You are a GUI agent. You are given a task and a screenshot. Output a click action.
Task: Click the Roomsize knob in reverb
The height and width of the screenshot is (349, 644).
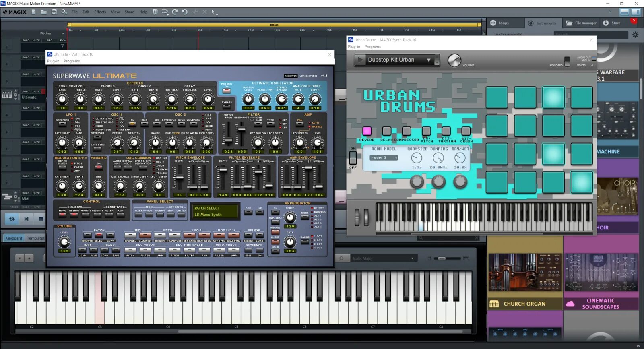click(x=417, y=158)
